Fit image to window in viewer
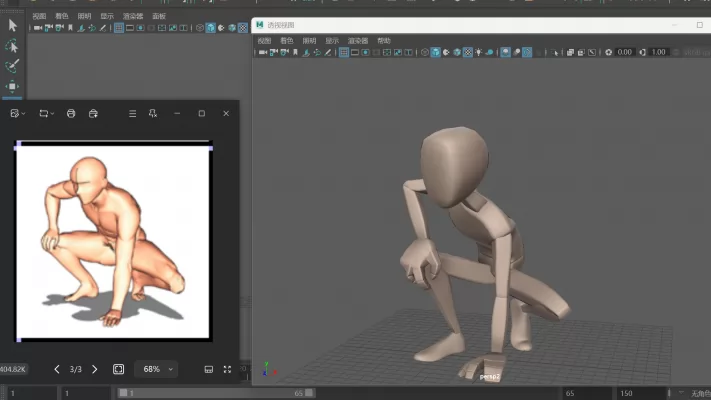 [118, 369]
